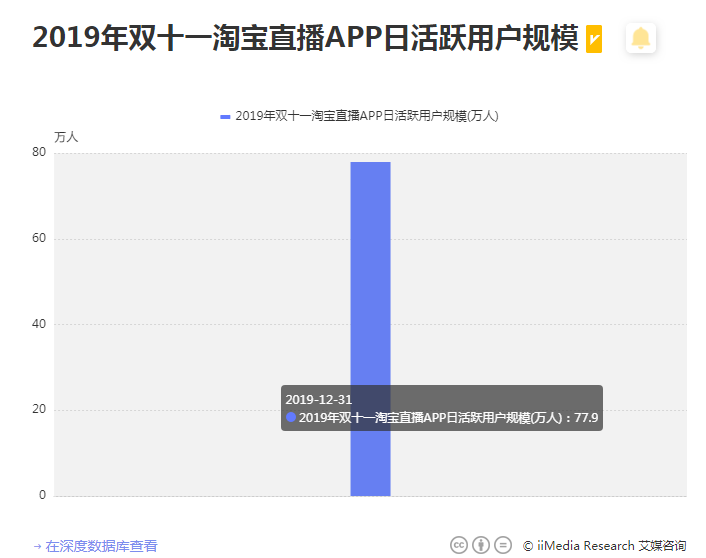706x558 pixels.
Task: Click the no-derivatives equals license icon
Action: (503, 545)
